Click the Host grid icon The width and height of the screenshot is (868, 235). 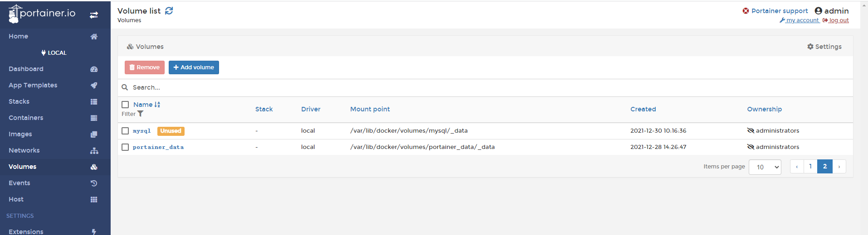click(x=94, y=200)
